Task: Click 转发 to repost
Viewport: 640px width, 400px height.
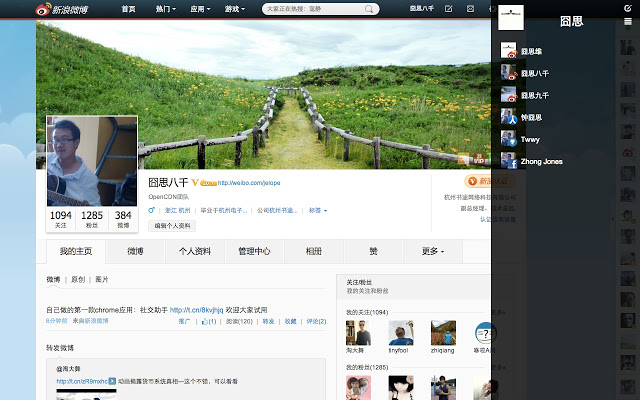Action: coord(268,321)
